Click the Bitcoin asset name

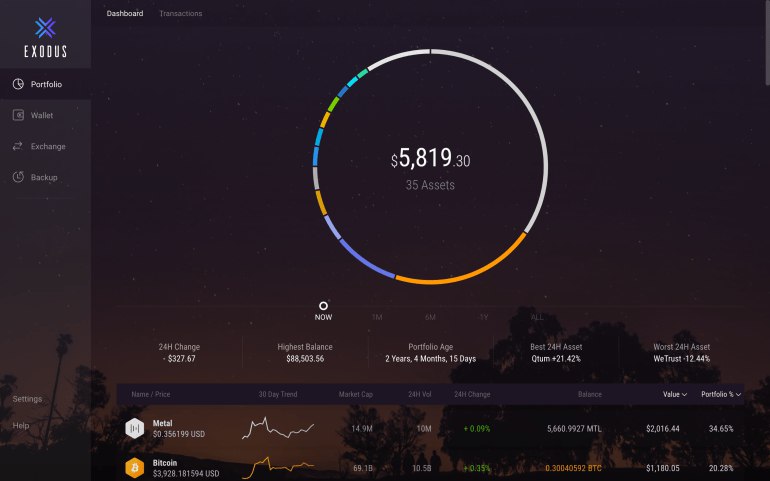pyautogui.click(x=165, y=463)
